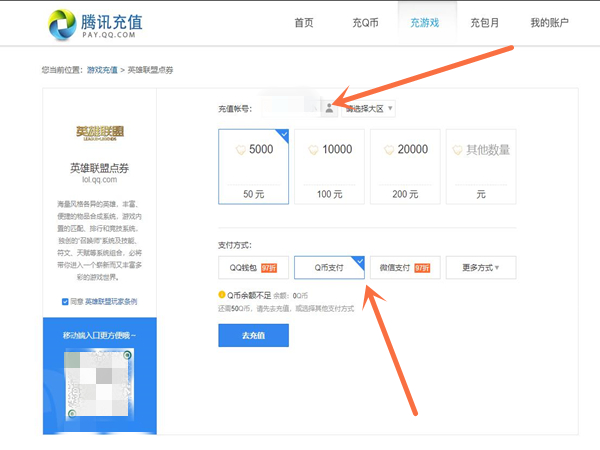Image resolution: width=600 pixels, height=450 pixels.
Task: Click the mobile entry QR code
Action: click(x=99, y=384)
